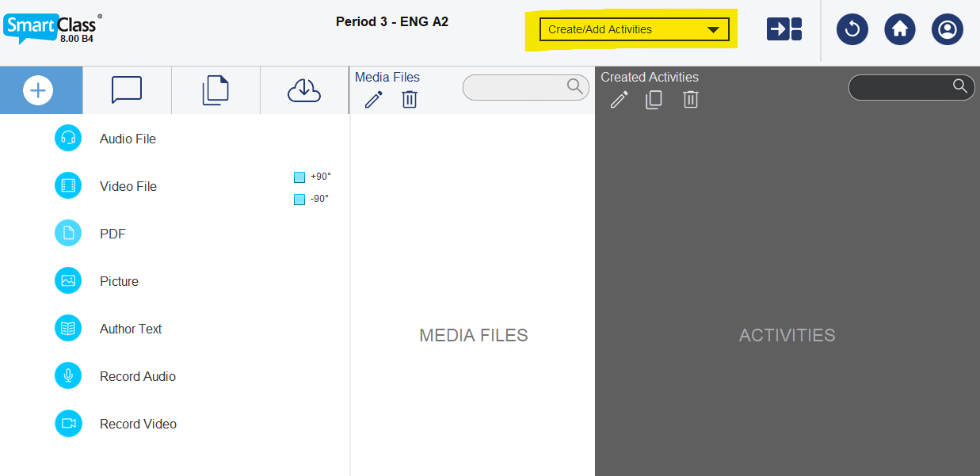Choose the Video File label

coord(128,186)
